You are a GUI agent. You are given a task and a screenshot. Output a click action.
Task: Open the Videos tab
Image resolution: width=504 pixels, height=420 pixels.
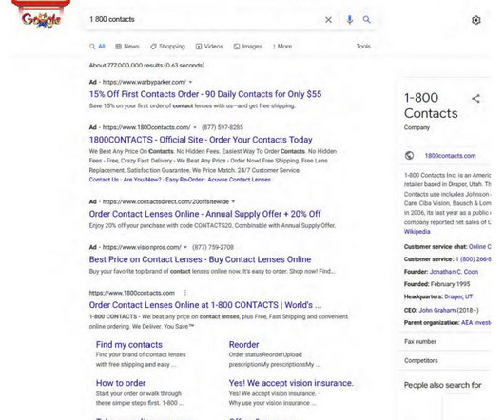click(209, 47)
